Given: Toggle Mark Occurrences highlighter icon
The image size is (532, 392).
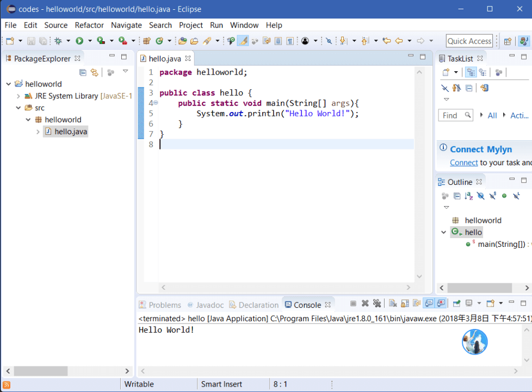Looking at the screenshot, I should click(243, 41).
